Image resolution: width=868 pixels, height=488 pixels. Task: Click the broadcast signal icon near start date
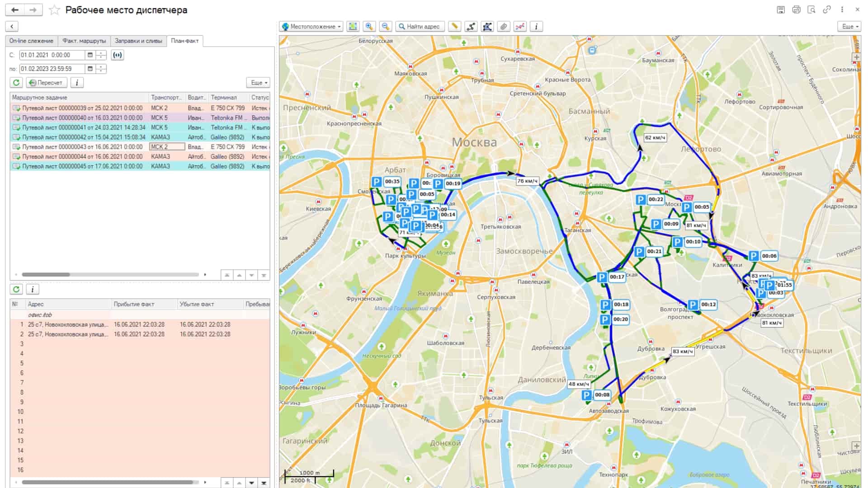(x=117, y=55)
